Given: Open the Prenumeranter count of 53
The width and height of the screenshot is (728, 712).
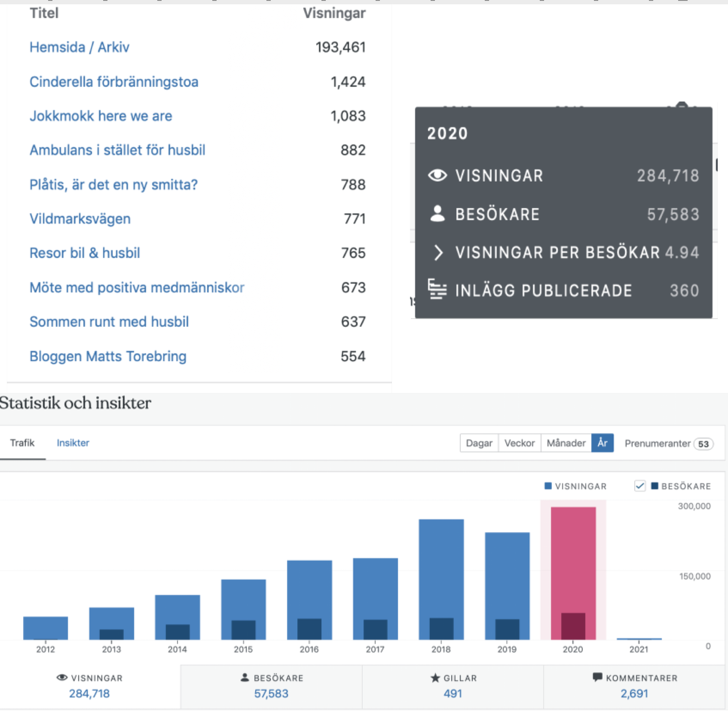Looking at the screenshot, I should pyautogui.click(x=703, y=444).
